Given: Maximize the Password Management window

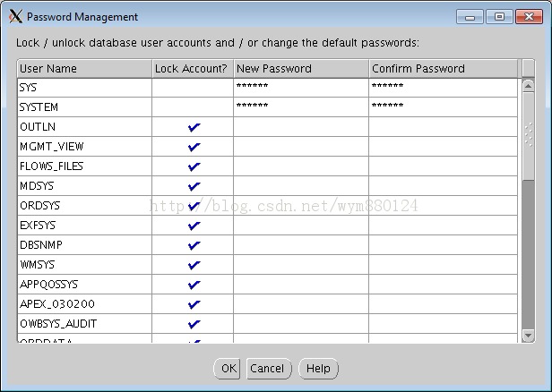Looking at the screenshot, I should [x=499, y=16].
